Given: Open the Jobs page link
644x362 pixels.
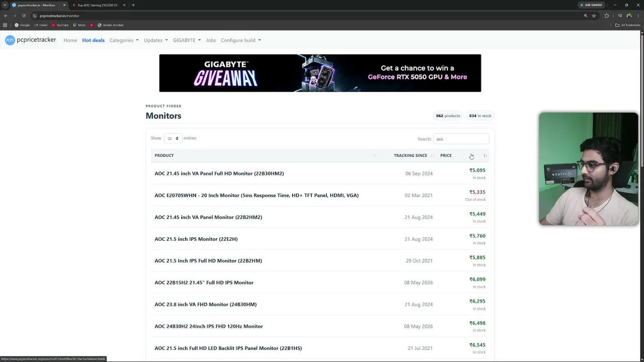Looking at the screenshot, I should 211,40.
